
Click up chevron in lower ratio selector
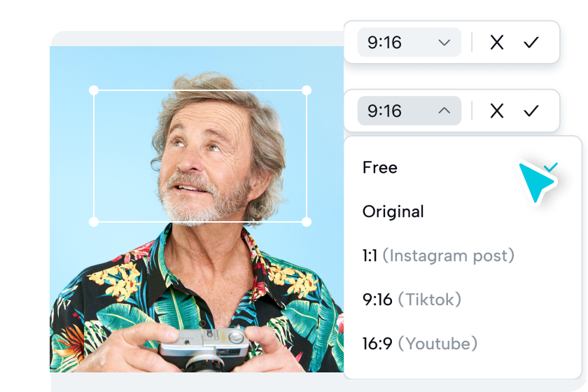pos(444,111)
